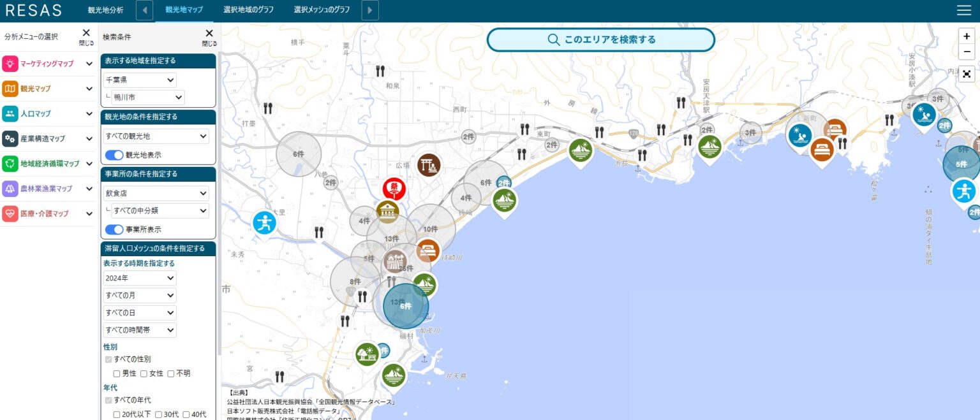Image resolution: width=980 pixels, height=420 pixels.
Task: Check the 男性 checkbox
Action: (117, 373)
